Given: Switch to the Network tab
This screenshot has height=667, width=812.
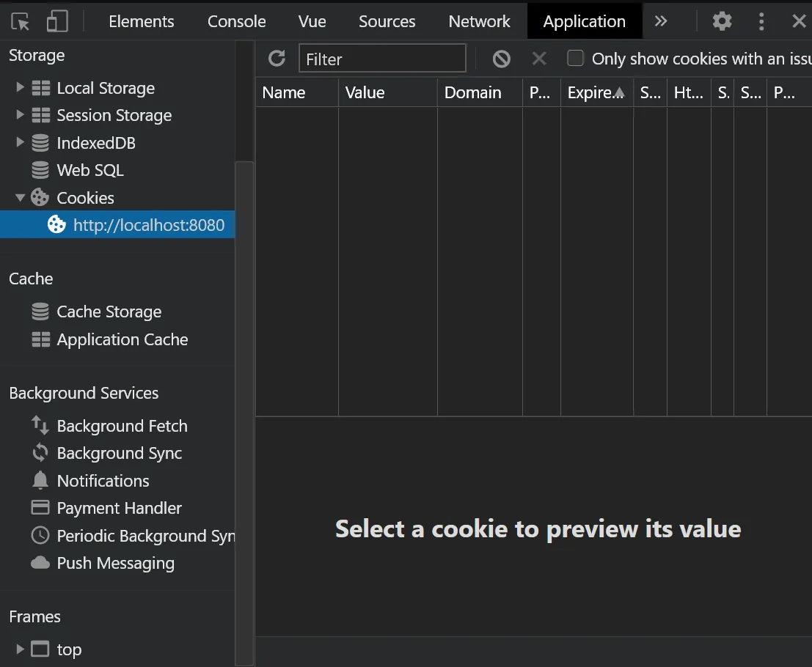Looking at the screenshot, I should [479, 22].
